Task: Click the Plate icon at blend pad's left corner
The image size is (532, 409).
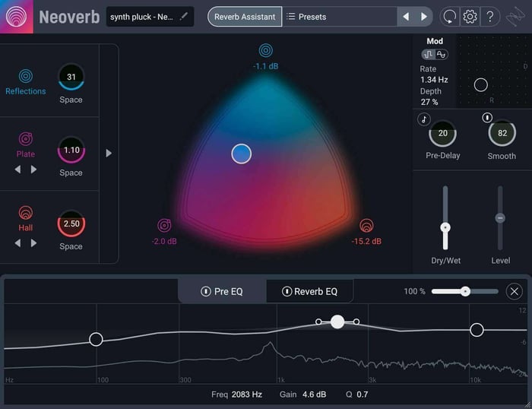Action: (x=164, y=225)
